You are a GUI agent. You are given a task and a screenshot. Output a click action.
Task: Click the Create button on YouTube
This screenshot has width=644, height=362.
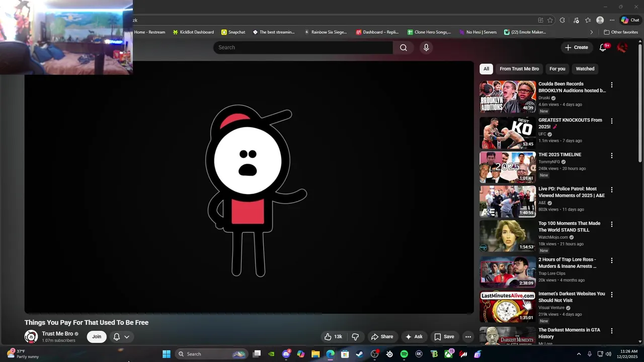(x=577, y=47)
